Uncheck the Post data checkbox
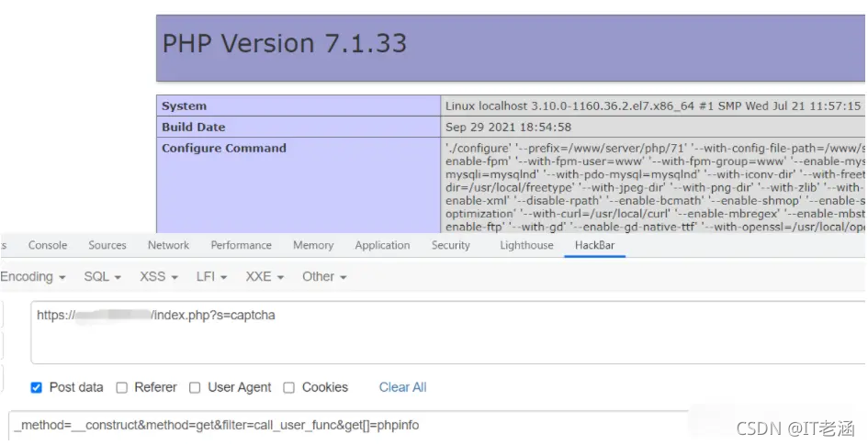Viewport: 868px width, 445px height. coord(37,387)
